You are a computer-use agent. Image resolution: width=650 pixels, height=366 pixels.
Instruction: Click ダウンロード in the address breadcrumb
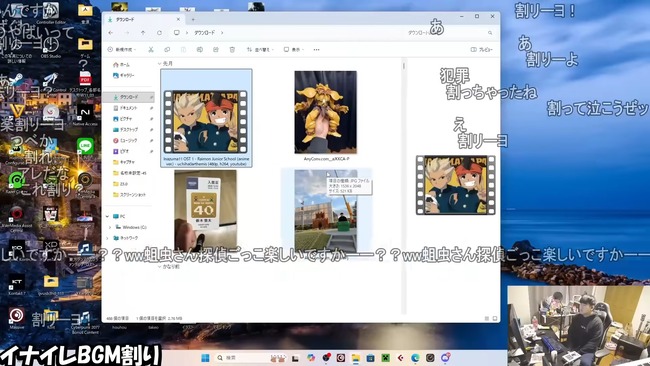204,32
